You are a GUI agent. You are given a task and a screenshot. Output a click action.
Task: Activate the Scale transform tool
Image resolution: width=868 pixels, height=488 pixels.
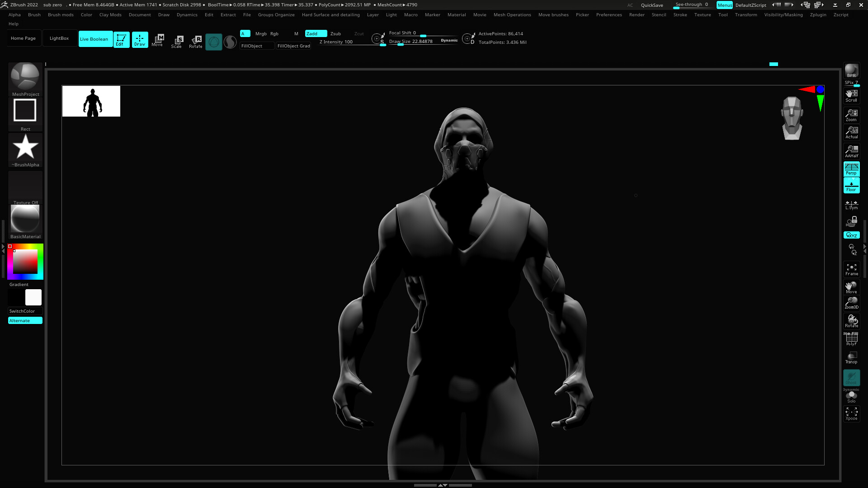(177, 41)
